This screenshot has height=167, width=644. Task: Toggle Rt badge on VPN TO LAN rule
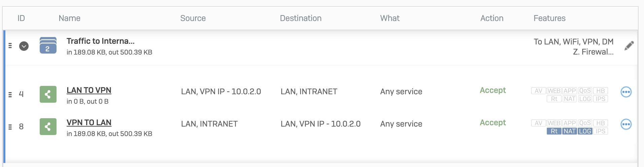554,131
